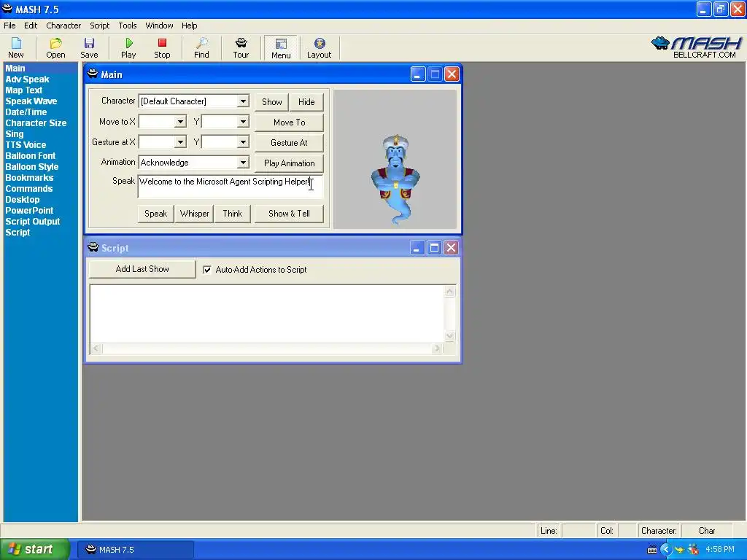747x560 pixels.
Task: Select Commands in the sidebar
Action: tap(28, 189)
